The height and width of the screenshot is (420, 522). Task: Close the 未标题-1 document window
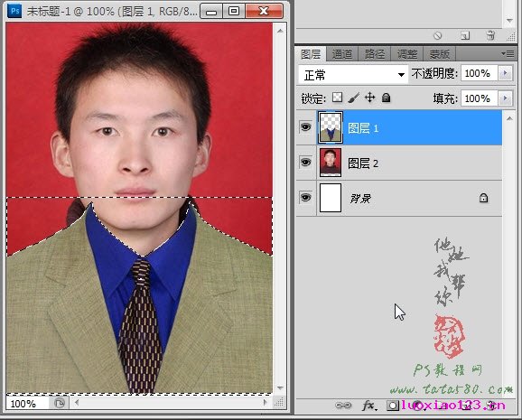pyautogui.click(x=264, y=12)
